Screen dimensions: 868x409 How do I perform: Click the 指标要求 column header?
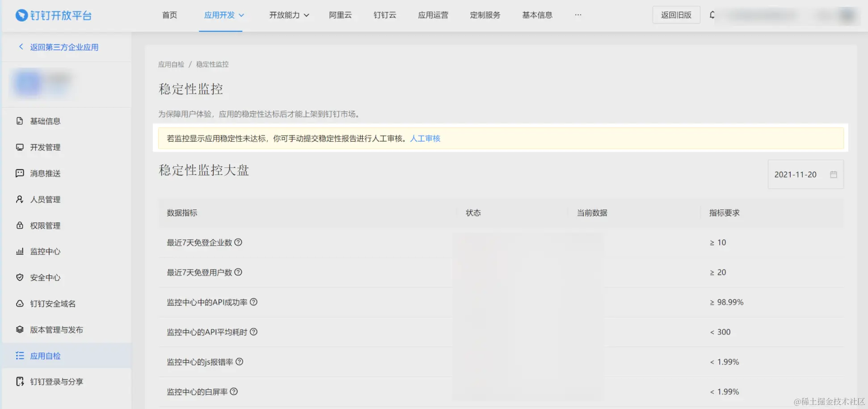[725, 213]
